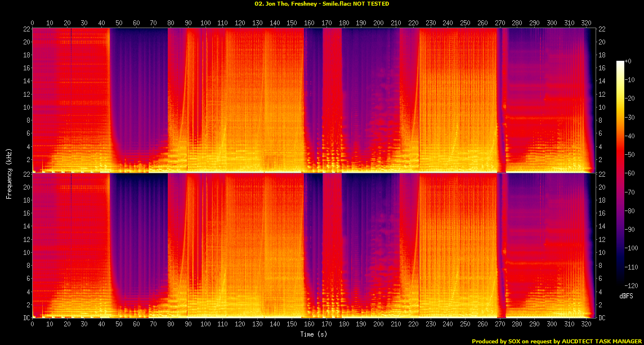Click the 320 second tick on bottom time axis
644x345 pixels.
(586, 325)
